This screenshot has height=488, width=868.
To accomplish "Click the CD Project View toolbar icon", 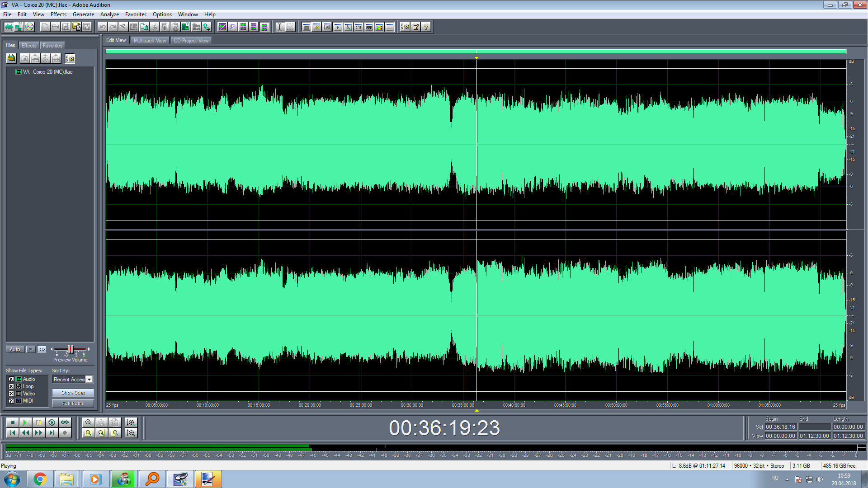I will (x=29, y=27).
